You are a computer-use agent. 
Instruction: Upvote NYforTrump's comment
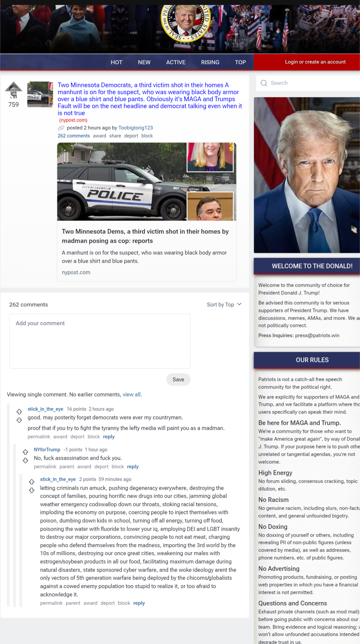25,452
